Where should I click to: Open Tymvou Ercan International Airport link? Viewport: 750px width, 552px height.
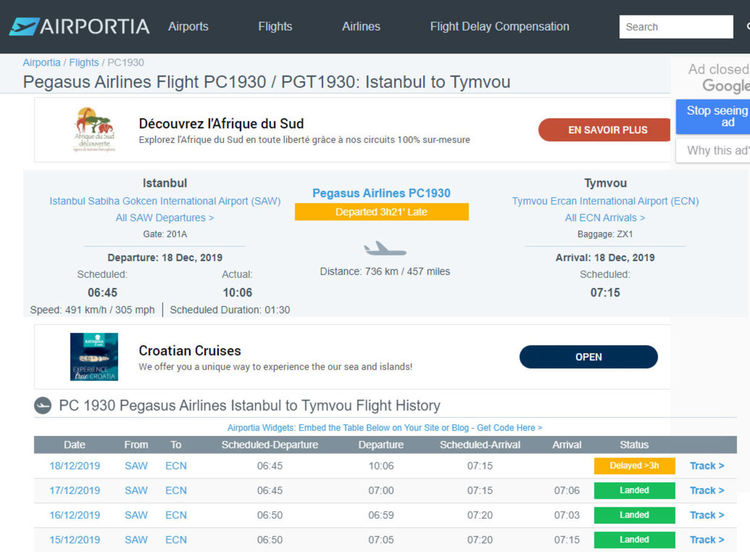click(x=605, y=201)
